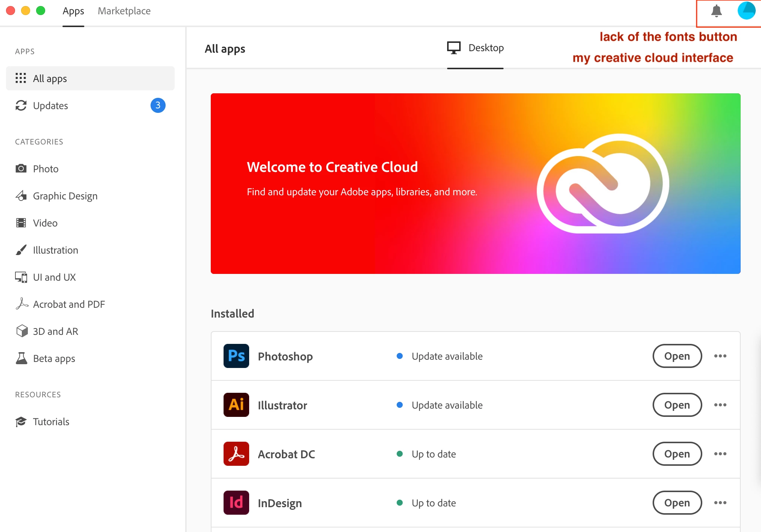761x532 pixels.
Task: Open the Tutorials resource link
Action: pyautogui.click(x=51, y=421)
